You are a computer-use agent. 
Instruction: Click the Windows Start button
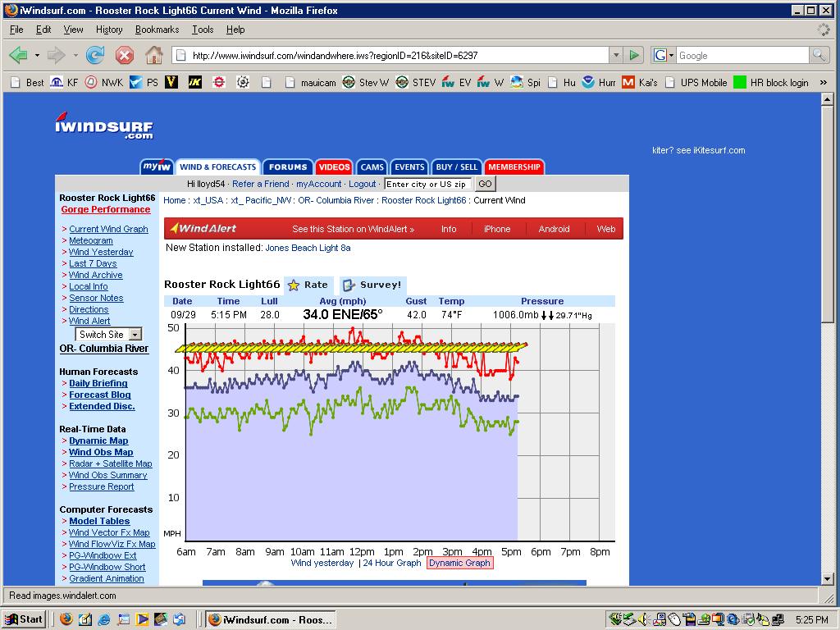25,619
